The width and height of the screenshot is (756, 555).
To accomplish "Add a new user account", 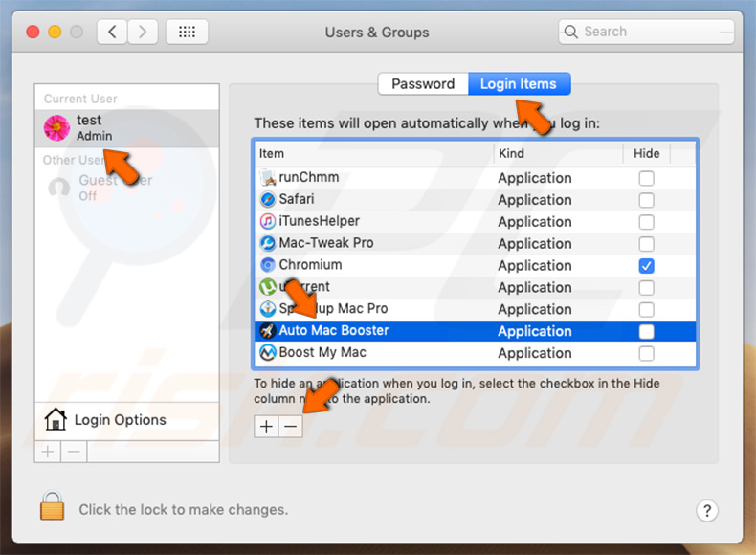I will (48, 452).
